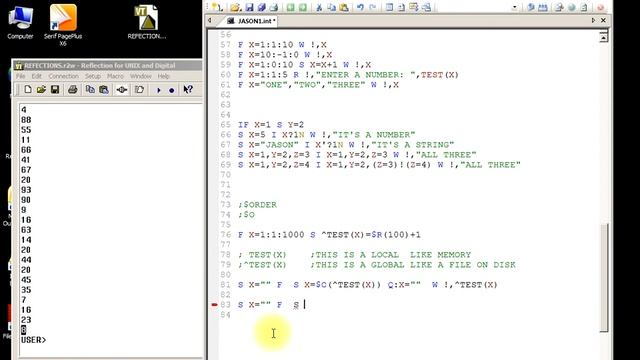Click Print icon in editor toolbar
The image size is (640, 360).
pos(274,7)
